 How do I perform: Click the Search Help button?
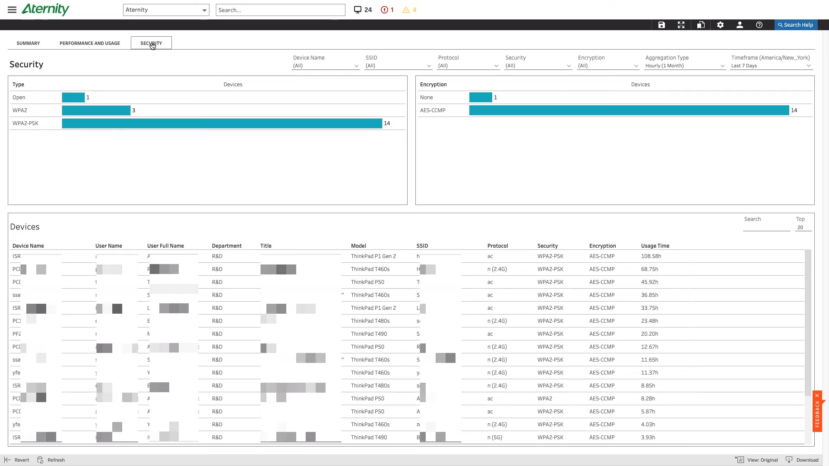coord(795,25)
